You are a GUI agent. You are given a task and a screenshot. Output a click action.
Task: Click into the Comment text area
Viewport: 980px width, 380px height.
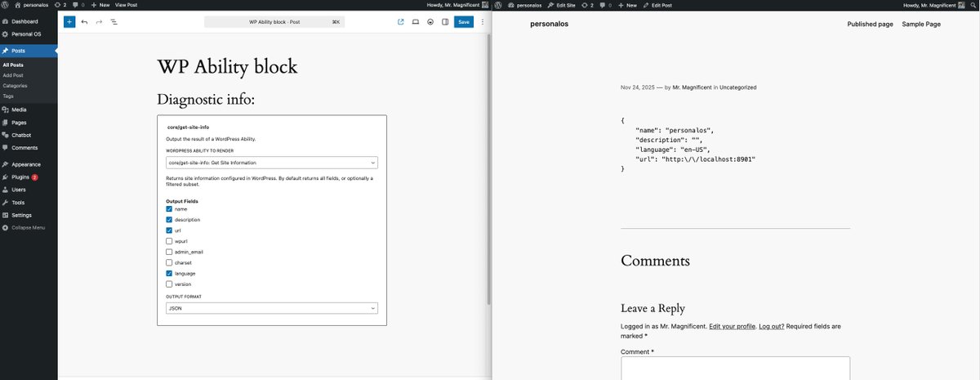(735, 369)
